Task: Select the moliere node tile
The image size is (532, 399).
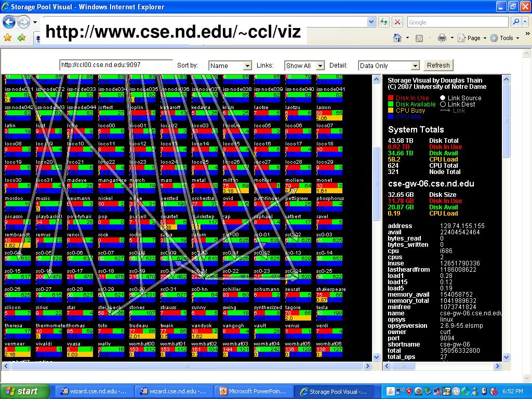Action: [x=298, y=185]
